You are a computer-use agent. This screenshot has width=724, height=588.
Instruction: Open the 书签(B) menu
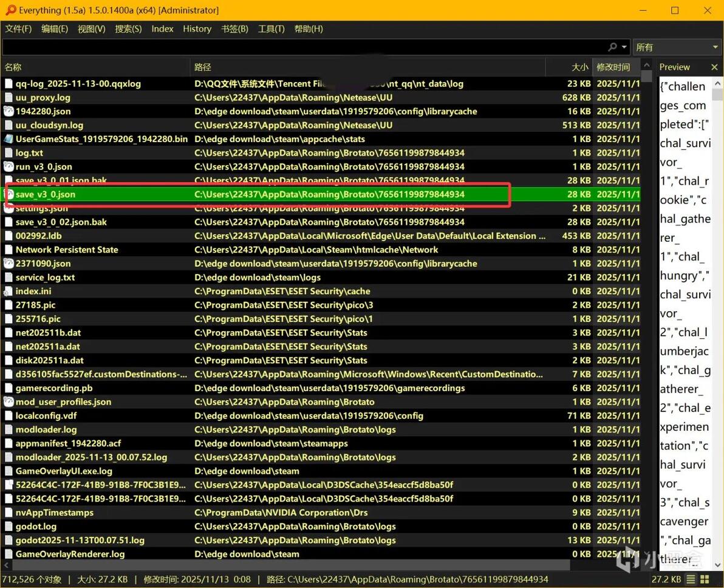[x=234, y=29]
